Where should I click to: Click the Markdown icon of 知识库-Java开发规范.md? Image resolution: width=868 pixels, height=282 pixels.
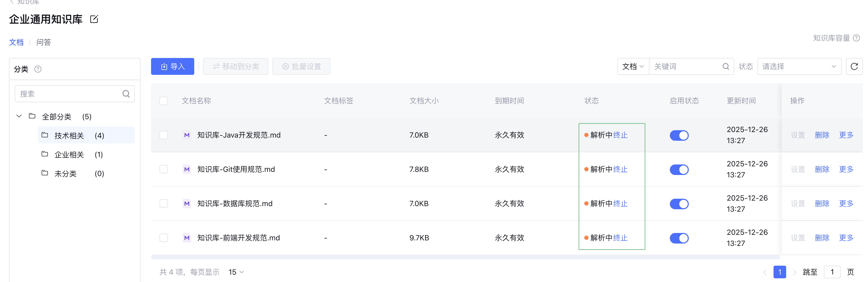tap(187, 135)
